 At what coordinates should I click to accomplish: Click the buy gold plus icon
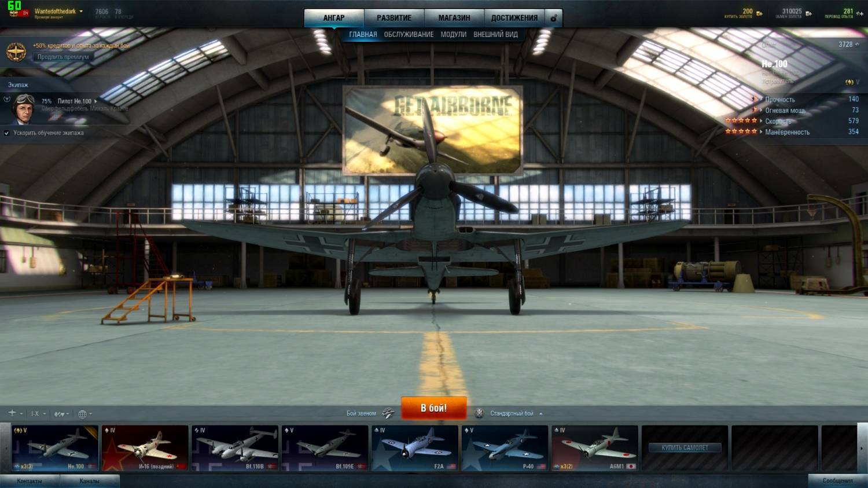(759, 13)
